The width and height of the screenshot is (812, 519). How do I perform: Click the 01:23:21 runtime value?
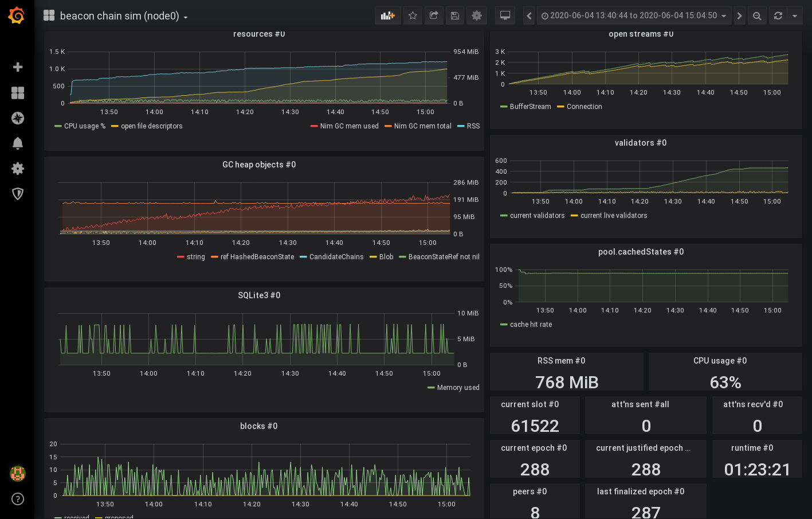click(757, 469)
